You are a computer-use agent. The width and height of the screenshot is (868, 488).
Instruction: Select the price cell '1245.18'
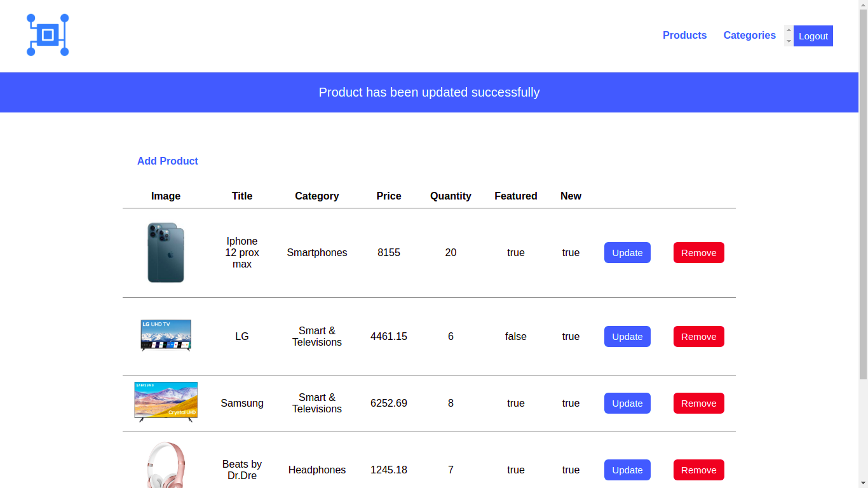click(389, 470)
